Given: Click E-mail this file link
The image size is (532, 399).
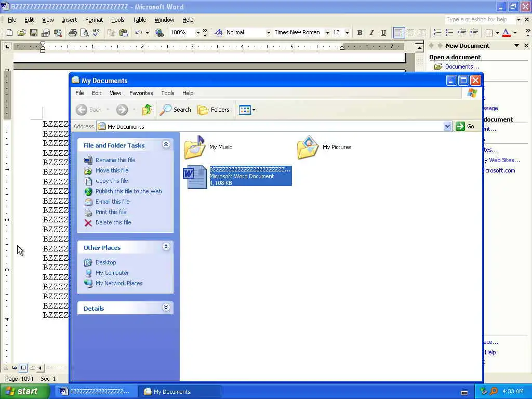Looking at the screenshot, I should (113, 202).
